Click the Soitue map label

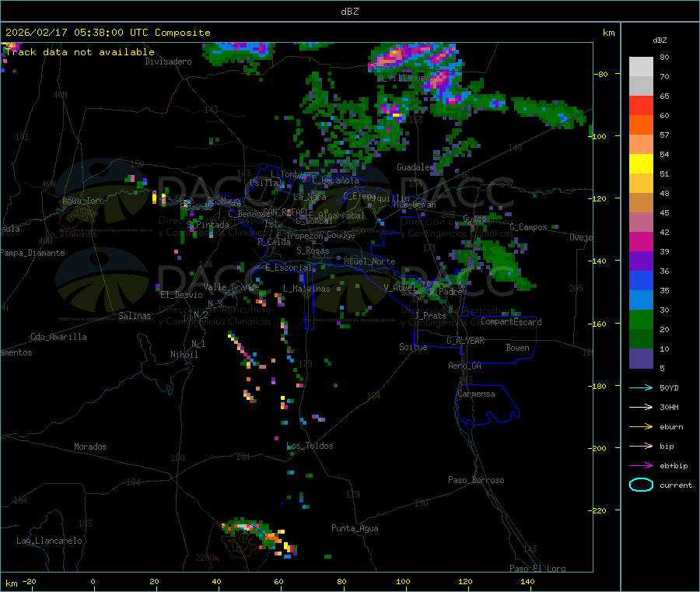413,347
